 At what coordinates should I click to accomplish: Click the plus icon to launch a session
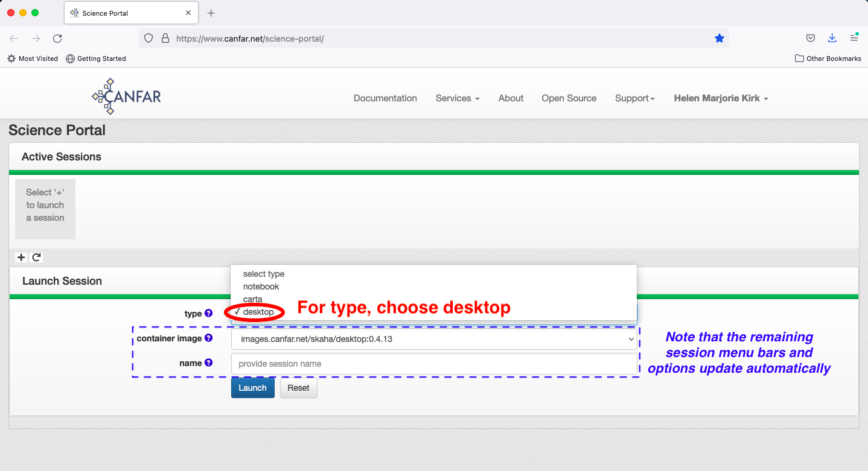tap(21, 258)
